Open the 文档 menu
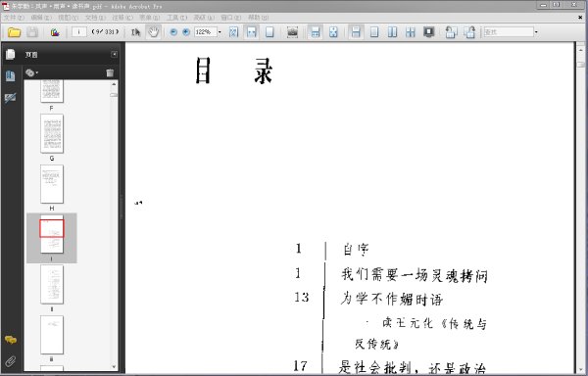 pyautogui.click(x=95, y=18)
